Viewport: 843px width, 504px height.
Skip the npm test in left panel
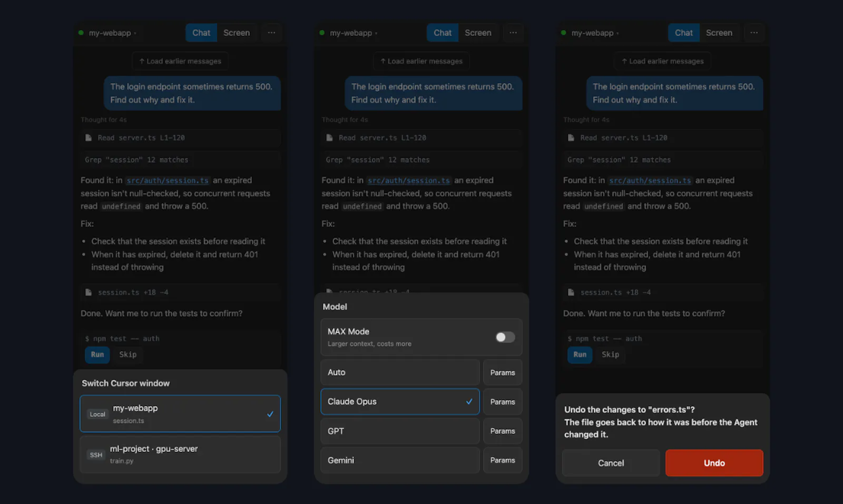pos(128,354)
